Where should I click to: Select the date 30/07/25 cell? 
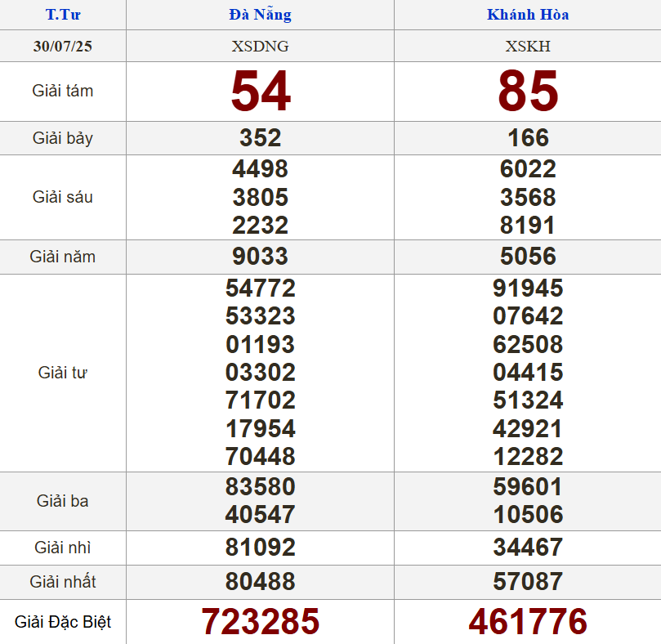(63, 46)
